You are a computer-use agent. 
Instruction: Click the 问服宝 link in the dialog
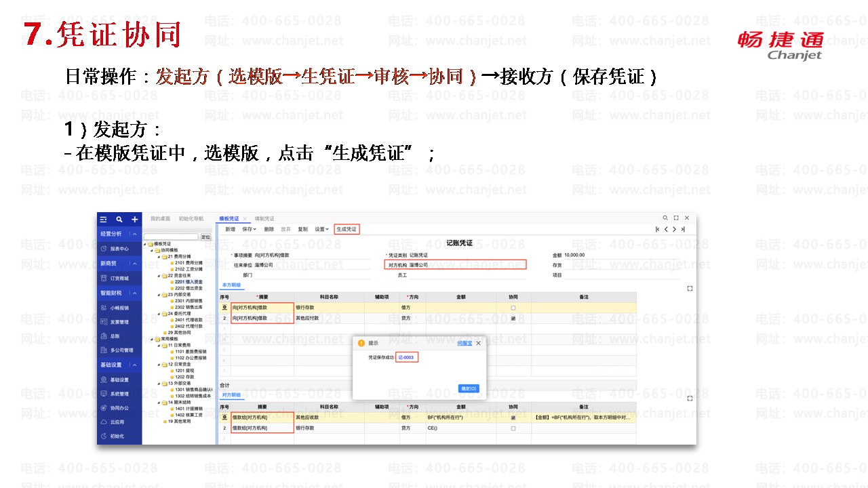point(464,343)
